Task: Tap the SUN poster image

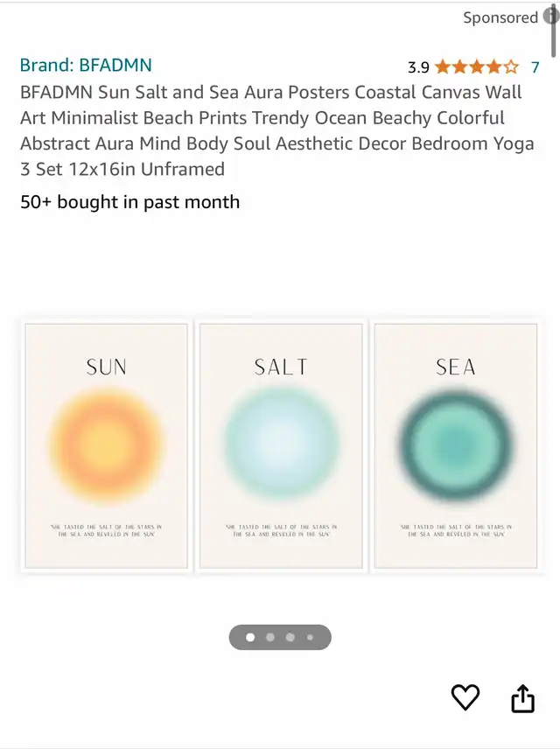Action: (x=106, y=446)
